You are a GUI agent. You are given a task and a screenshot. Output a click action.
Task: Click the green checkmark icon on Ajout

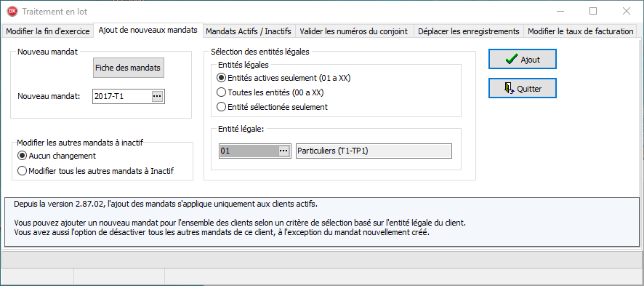coord(511,60)
